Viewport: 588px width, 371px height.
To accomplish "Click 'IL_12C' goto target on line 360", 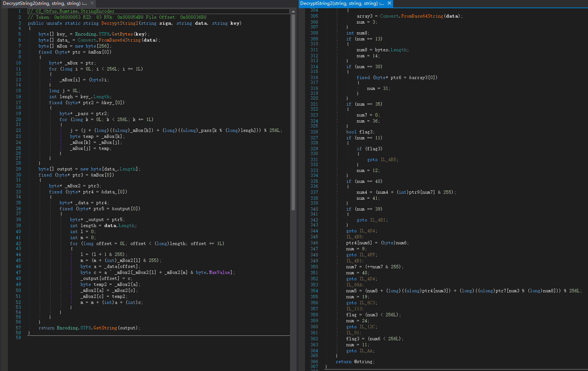I will (x=367, y=327).
